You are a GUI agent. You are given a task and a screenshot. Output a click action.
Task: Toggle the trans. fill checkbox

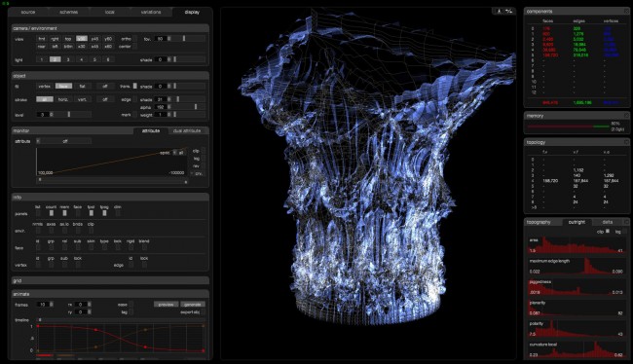135,86
